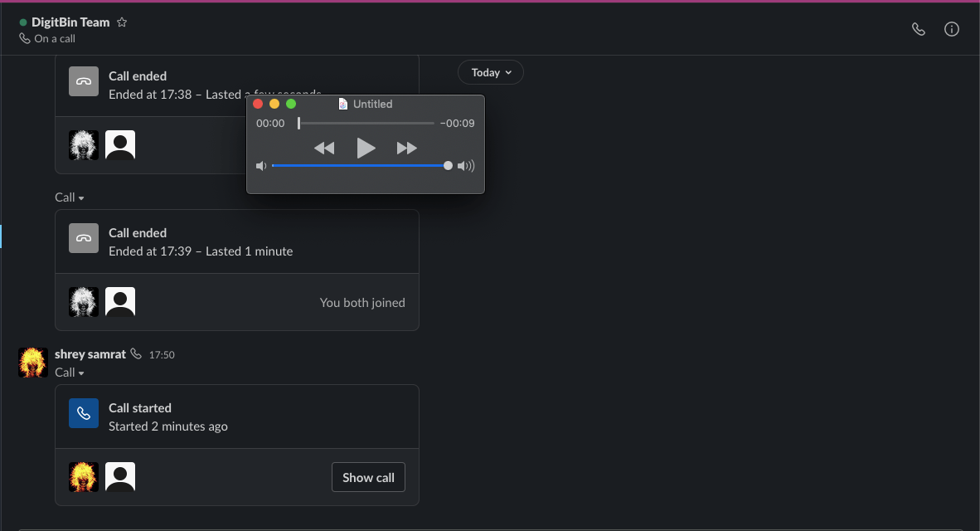Click flame avatar in the Call started card

(84, 477)
